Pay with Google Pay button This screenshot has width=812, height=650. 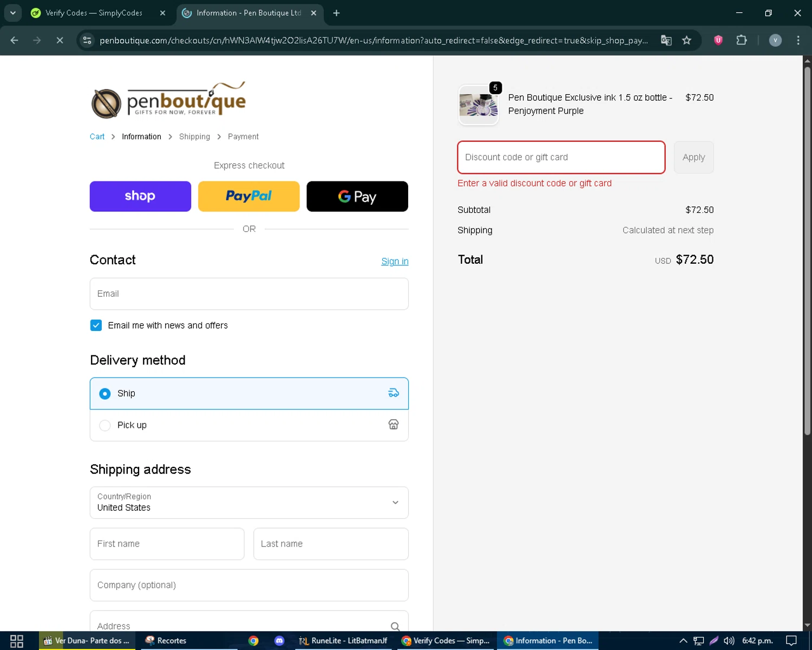click(357, 196)
